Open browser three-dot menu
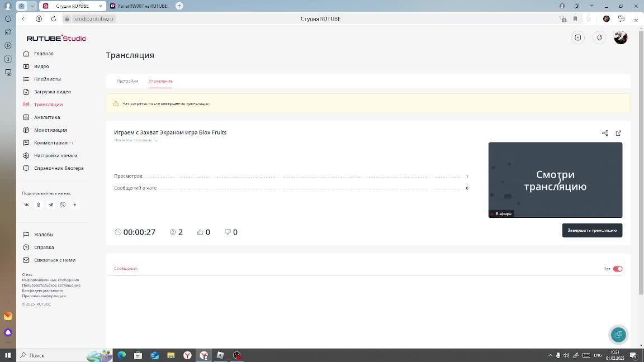Image resolution: width=644 pixels, height=362 pixels. 590,19
